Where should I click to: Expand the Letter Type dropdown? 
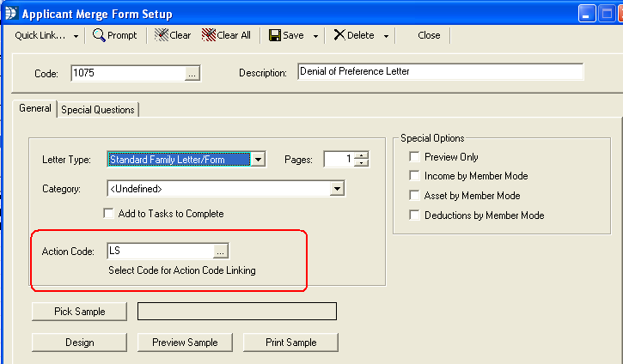[259, 159]
